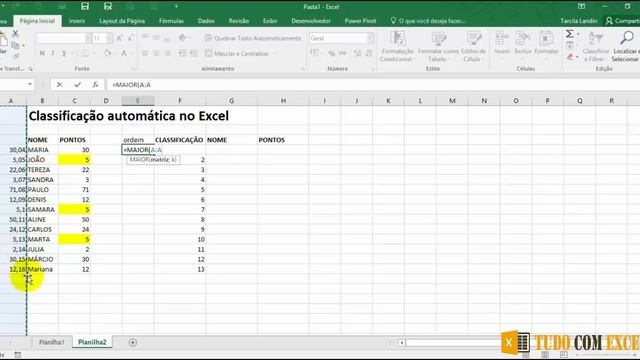Open Classificar e Filtrar
Viewport: 640px width, 360px height.
click(596, 47)
